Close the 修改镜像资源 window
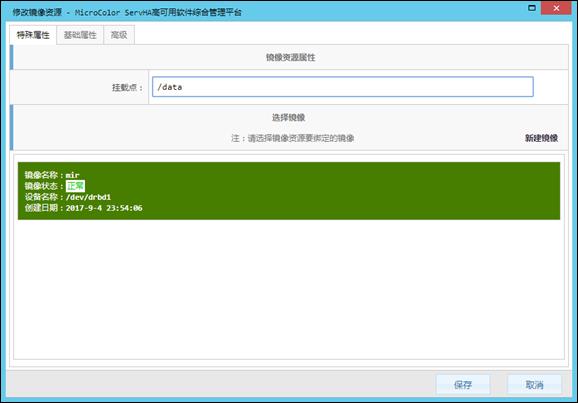Screen dimensions: 578x403 pyautogui.click(x=556, y=8)
